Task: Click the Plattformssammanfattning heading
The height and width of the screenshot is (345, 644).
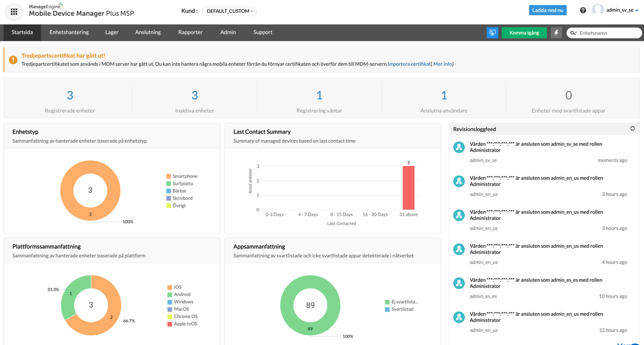Action: (47, 247)
